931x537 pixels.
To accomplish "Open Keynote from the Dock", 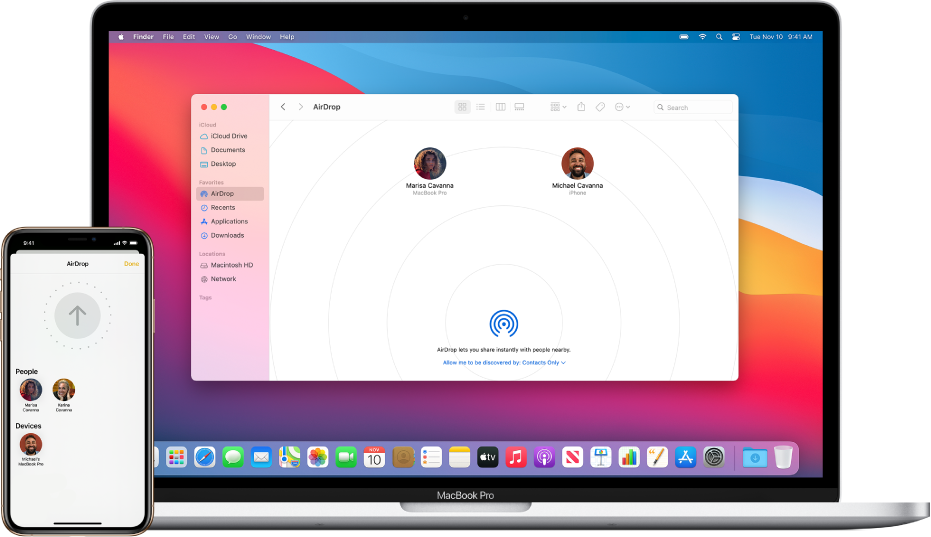I will [601, 457].
